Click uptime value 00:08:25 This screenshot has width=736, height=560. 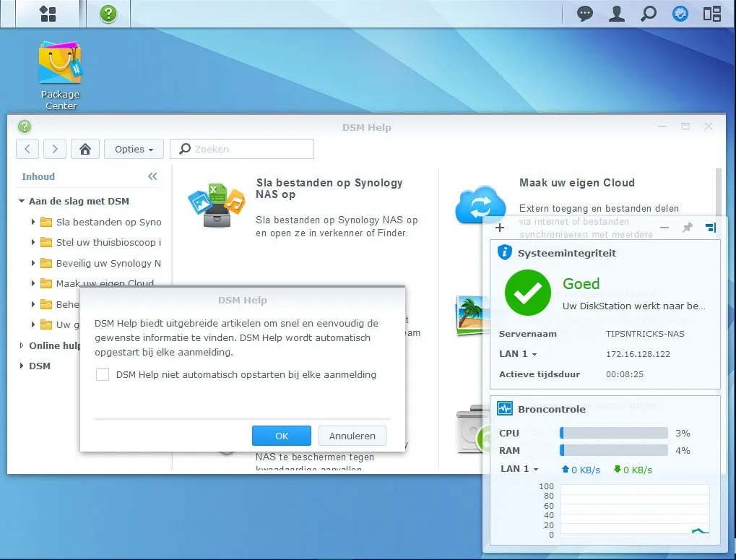(x=624, y=374)
